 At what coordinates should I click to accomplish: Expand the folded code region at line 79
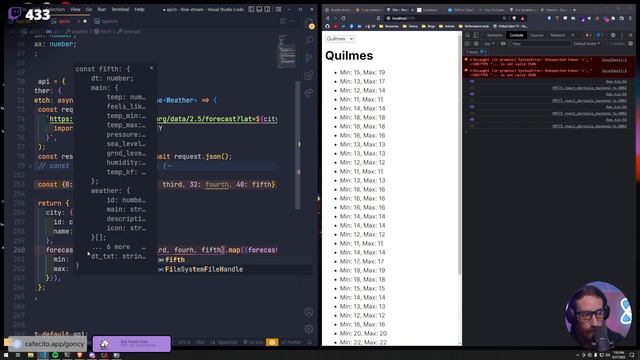[31, 166]
